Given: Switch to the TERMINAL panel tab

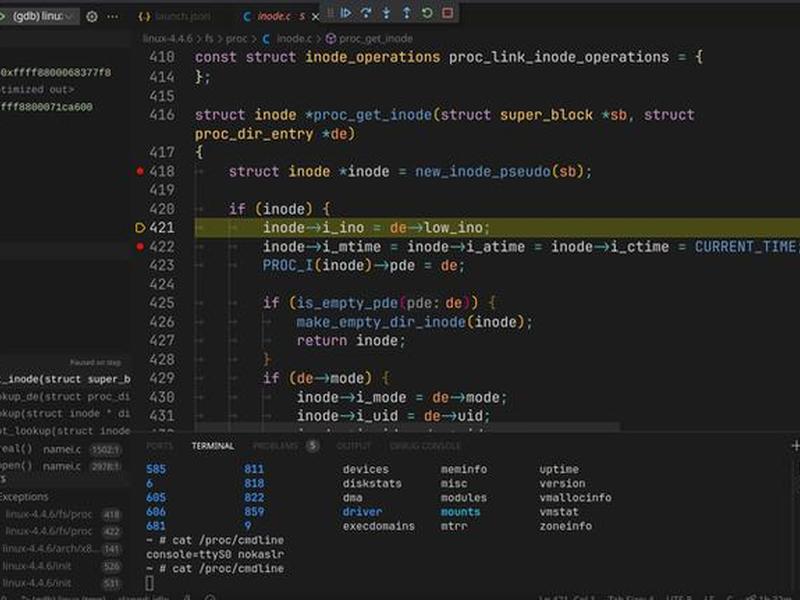Looking at the screenshot, I should (x=213, y=446).
